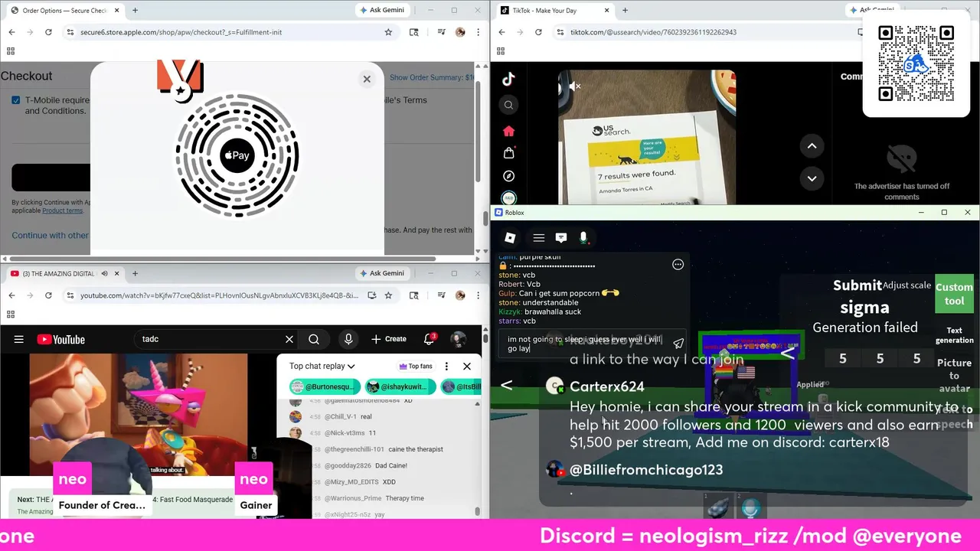Click Ask Gemini in the YouTube window
Viewport: 980px width, 551px height.
coord(381,273)
